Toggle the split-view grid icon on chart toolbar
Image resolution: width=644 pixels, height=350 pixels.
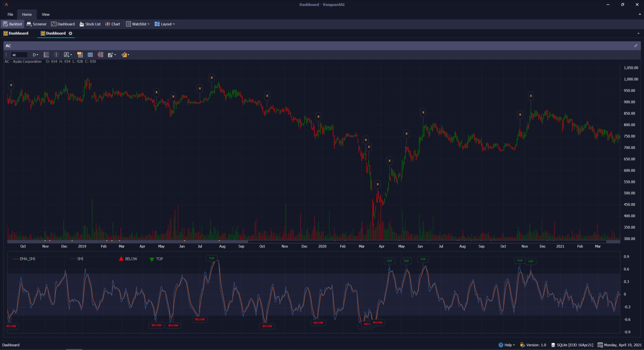point(56,54)
